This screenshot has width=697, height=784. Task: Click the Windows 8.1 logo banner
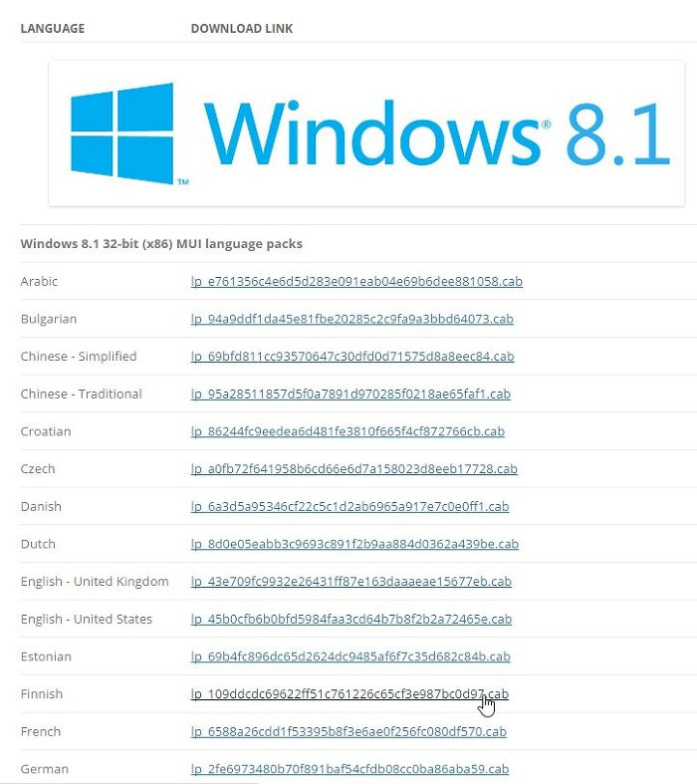pos(366,133)
